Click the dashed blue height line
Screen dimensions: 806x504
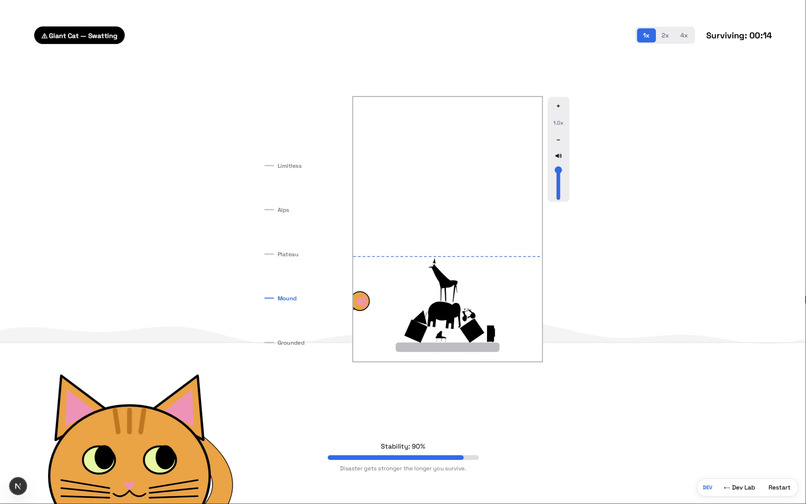pyautogui.click(x=447, y=256)
